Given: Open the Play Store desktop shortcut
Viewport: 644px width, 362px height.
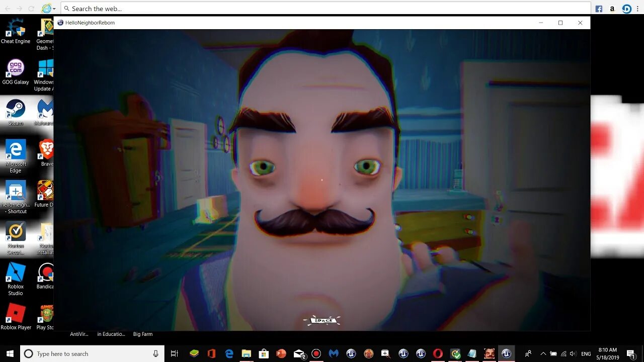Looking at the screenshot, I should pos(46,317).
